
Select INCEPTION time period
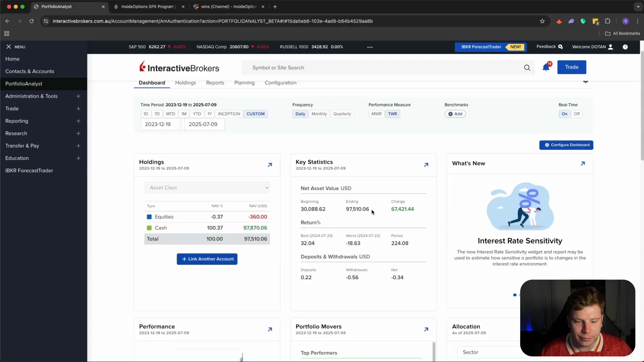coord(229,114)
